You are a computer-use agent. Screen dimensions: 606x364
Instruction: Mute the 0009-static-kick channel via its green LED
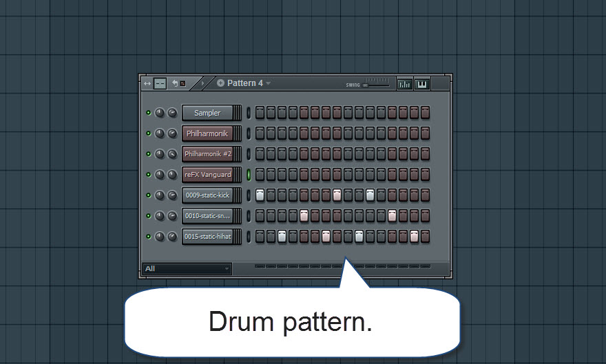click(149, 195)
